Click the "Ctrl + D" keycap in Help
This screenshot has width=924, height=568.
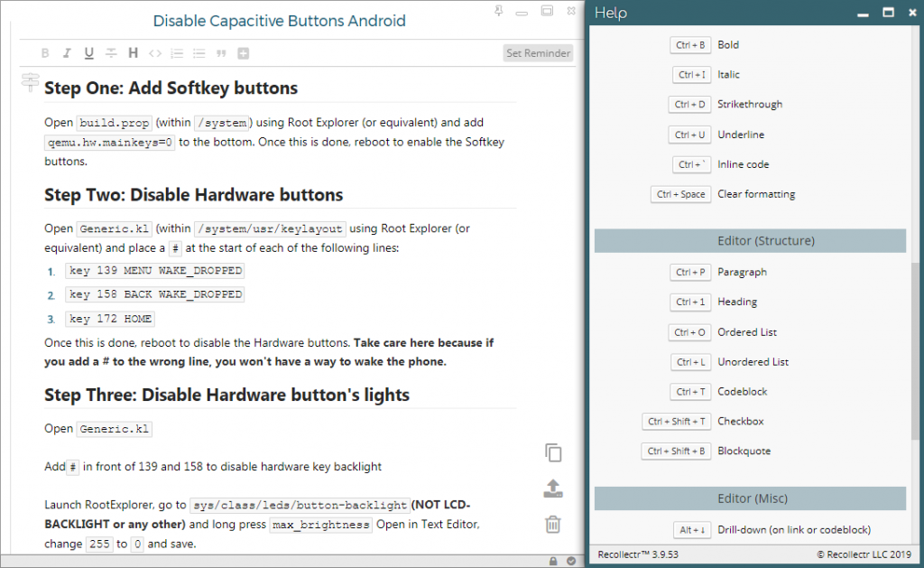[689, 105]
